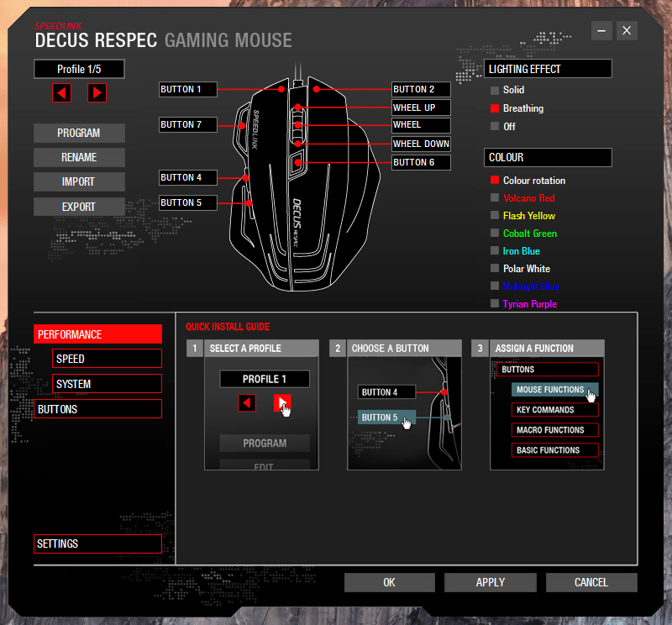Click PROGRAM in quick install guide
This screenshot has width=672, height=625.
coord(265,444)
